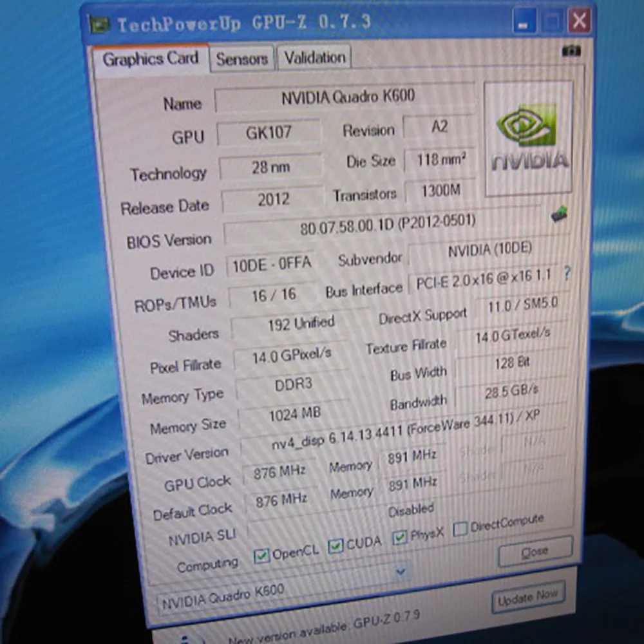
Task: Click the Bandwidth value 28.5 GB/s
Action: [511, 392]
